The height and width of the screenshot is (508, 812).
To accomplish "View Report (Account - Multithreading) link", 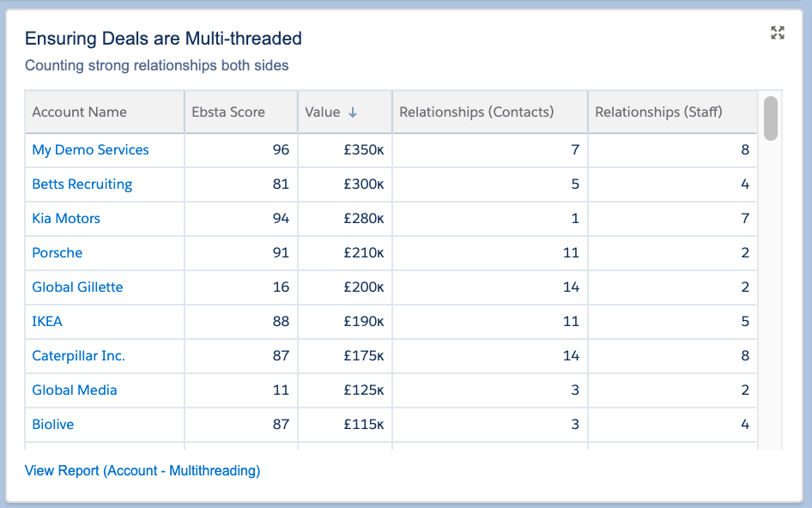I will tap(142, 470).
